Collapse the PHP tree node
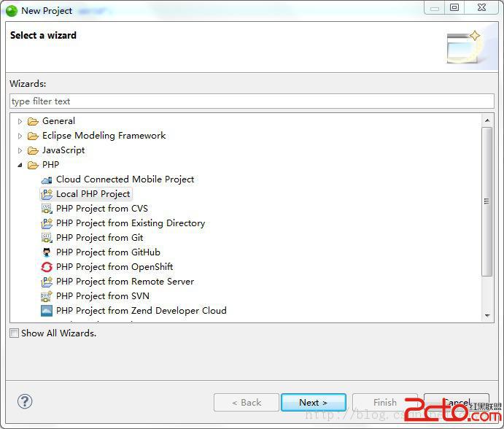This screenshot has height=429, width=504. point(20,165)
